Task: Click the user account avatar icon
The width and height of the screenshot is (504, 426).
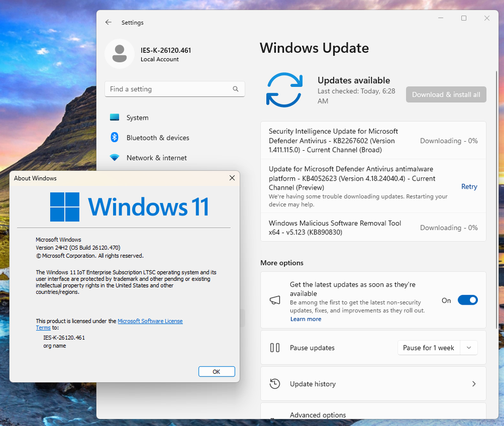Action: 119,54
